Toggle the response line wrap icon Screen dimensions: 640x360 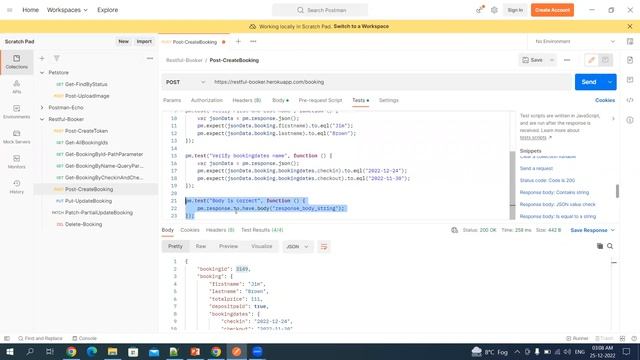(x=324, y=247)
